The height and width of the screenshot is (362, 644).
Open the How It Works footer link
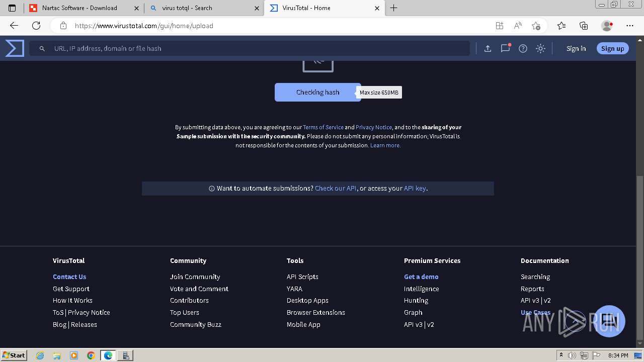coord(72,301)
